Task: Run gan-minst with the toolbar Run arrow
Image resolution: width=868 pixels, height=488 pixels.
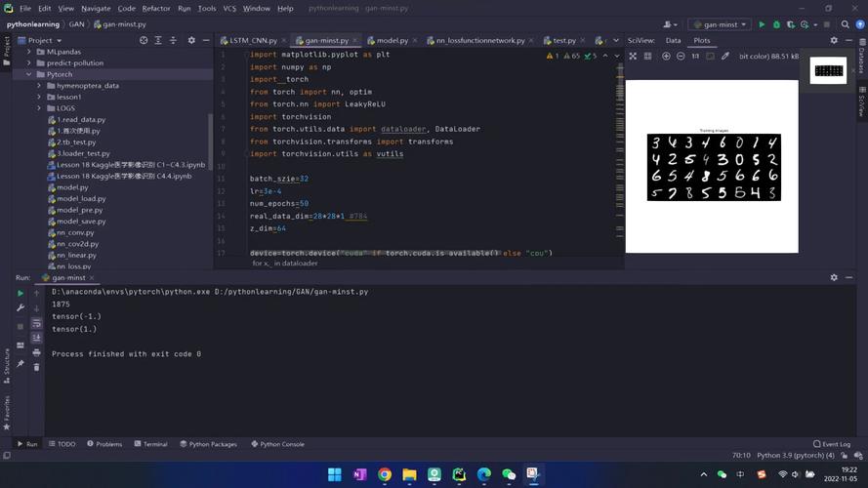Action: tap(762, 24)
